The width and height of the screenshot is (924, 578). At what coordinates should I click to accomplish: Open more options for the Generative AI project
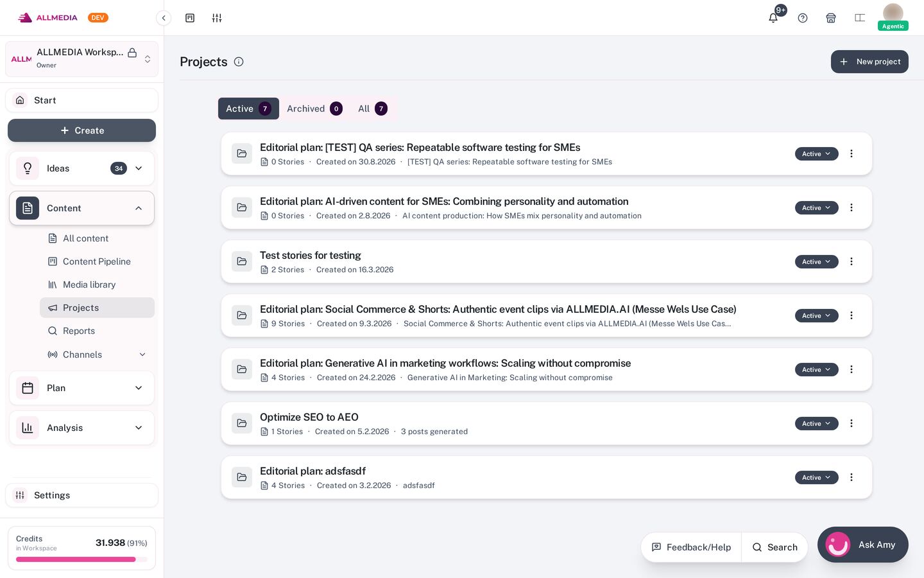click(x=851, y=369)
